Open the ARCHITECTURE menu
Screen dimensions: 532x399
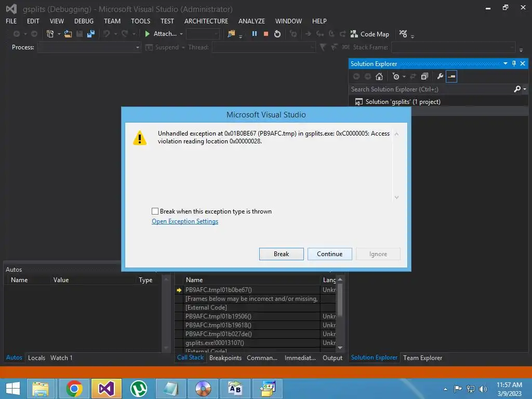pos(206,21)
